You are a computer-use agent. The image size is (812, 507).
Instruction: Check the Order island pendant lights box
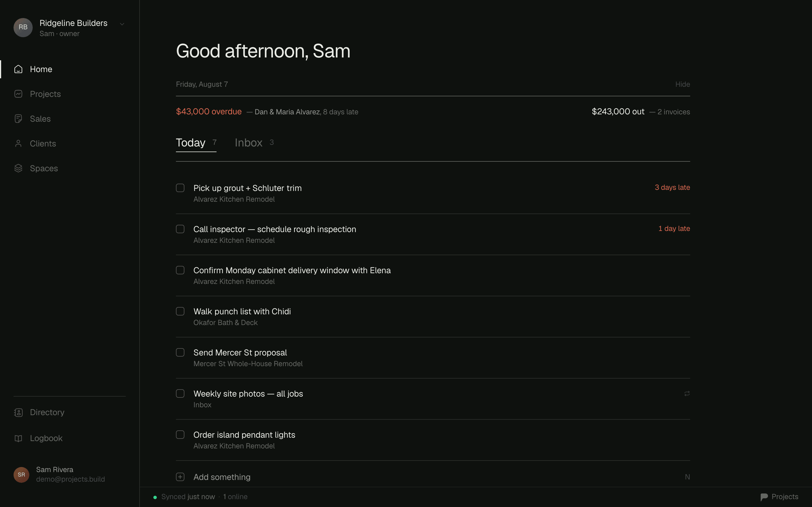pyautogui.click(x=180, y=435)
